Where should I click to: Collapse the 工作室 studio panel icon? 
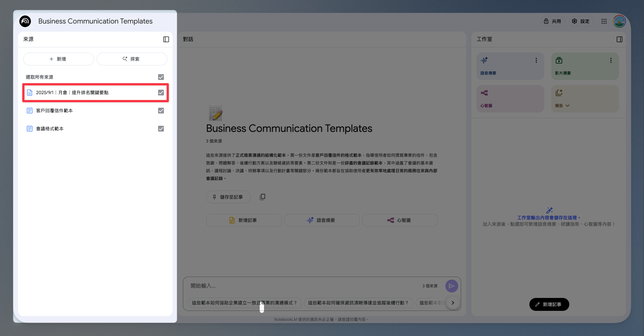620,39
